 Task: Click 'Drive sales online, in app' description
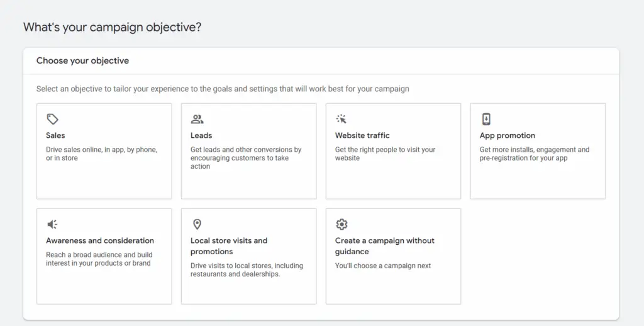101,154
